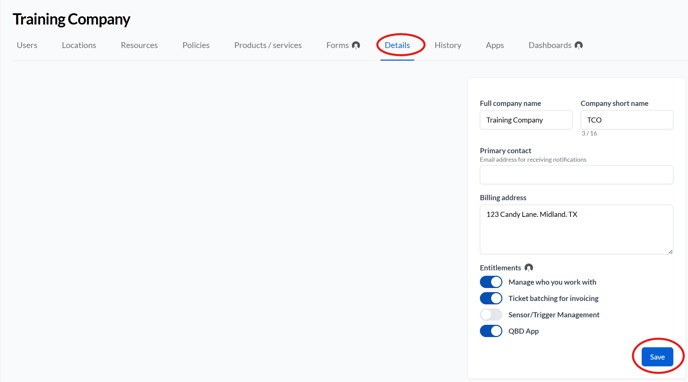688x382 pixels.
Task: Select the Forms tab
Action: [x=337, y=45]
